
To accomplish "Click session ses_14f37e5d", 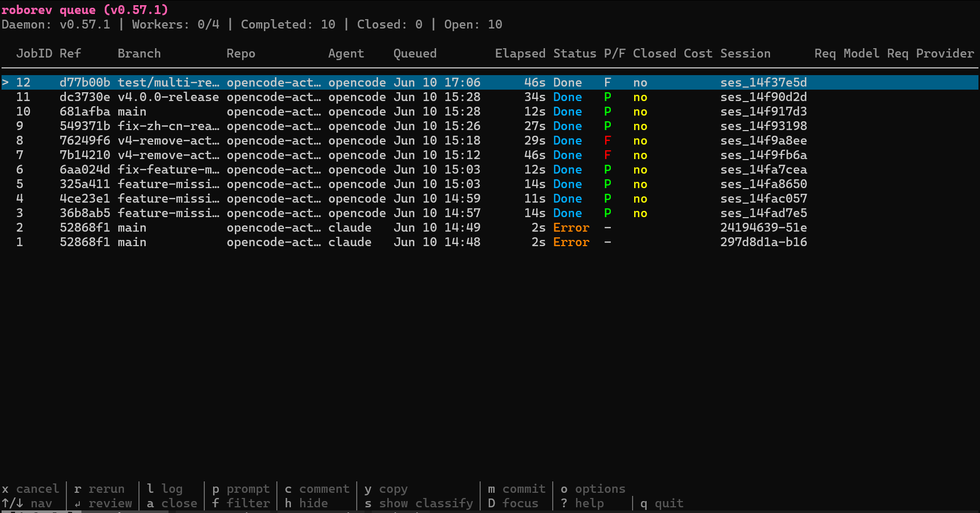I will [763, 82].
